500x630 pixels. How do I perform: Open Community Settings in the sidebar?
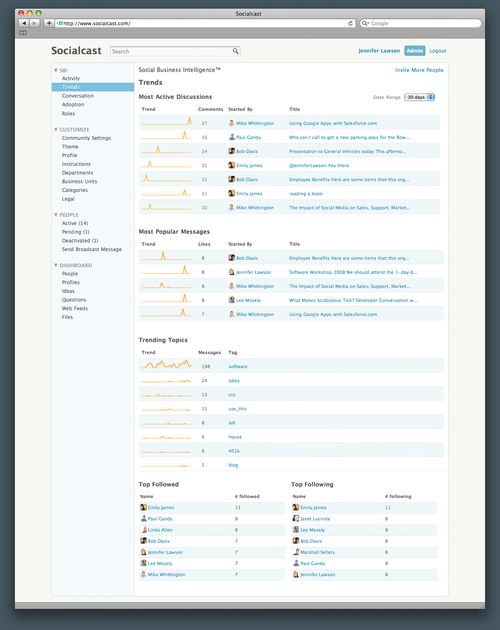tap(86, 138)
